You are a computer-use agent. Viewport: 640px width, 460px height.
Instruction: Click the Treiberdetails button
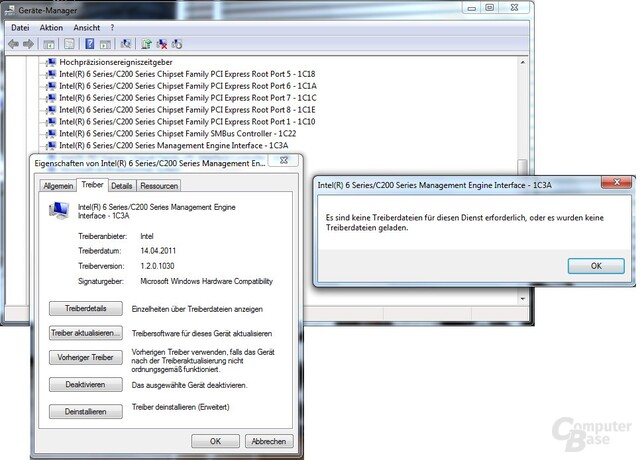tap(86, 309)
